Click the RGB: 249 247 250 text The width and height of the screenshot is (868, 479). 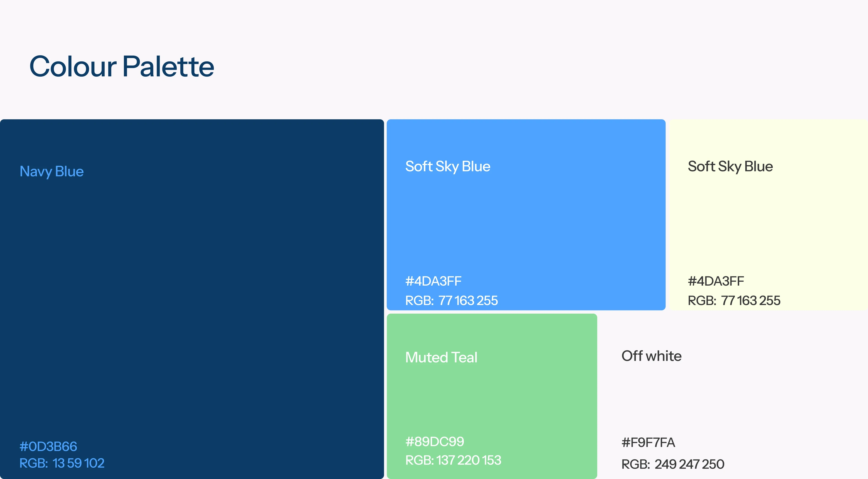673,464
